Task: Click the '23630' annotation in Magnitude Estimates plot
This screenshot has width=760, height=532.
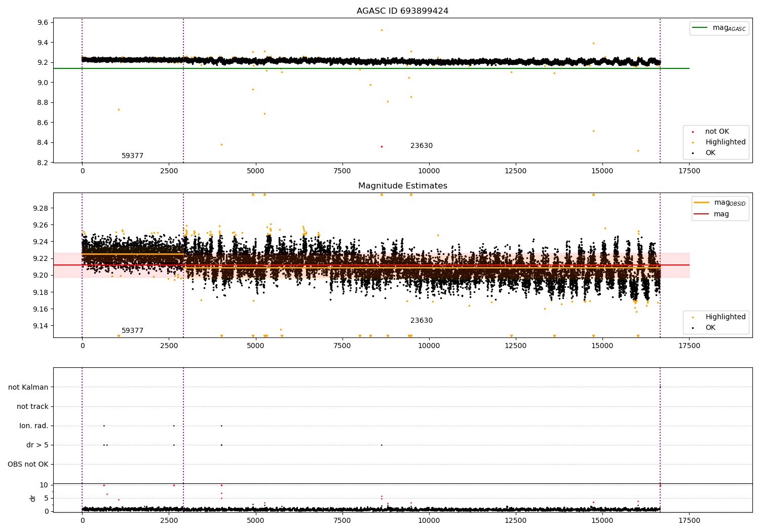Action: pyautogui.click(x=422, y=321)
